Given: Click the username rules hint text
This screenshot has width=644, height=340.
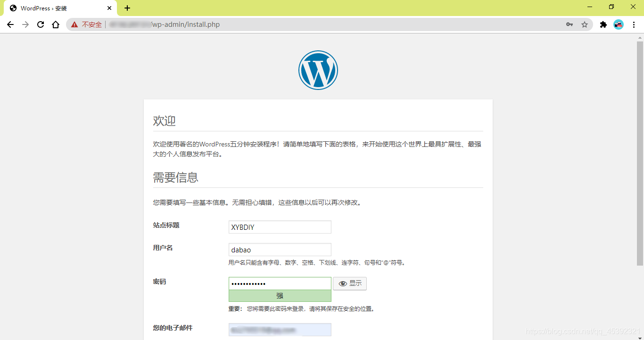Looking at the screenshot, I should [317, 263].
